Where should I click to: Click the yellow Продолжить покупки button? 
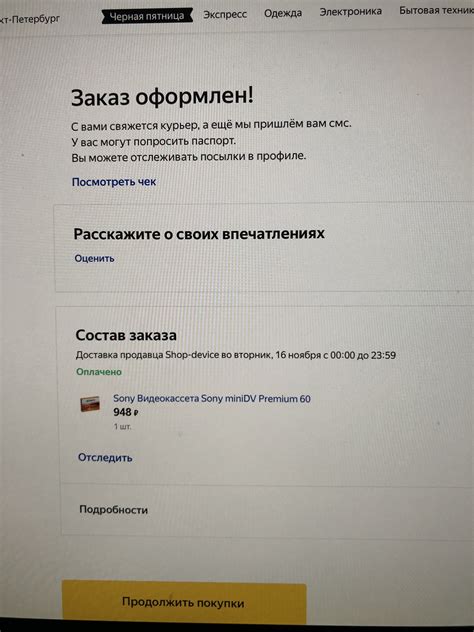pyautogui.click(x=184, y=601)
